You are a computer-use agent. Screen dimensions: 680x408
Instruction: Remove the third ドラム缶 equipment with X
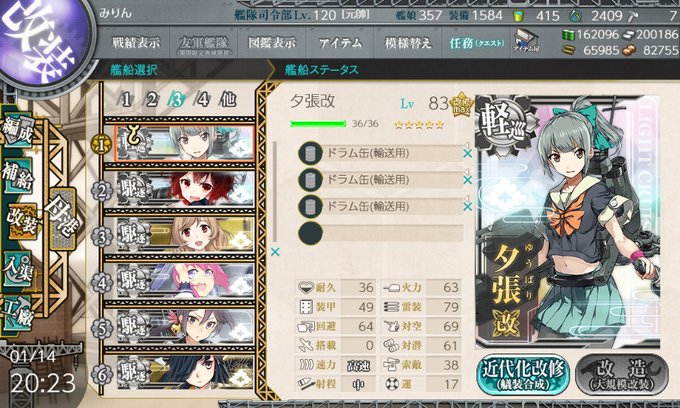pos(467,207)
